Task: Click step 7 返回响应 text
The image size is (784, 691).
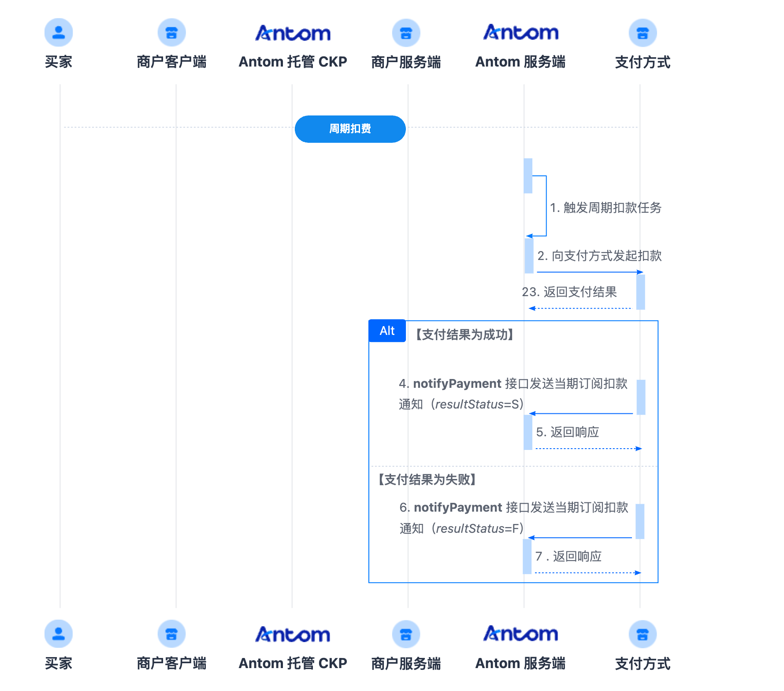Action: (x=568, y=556)
